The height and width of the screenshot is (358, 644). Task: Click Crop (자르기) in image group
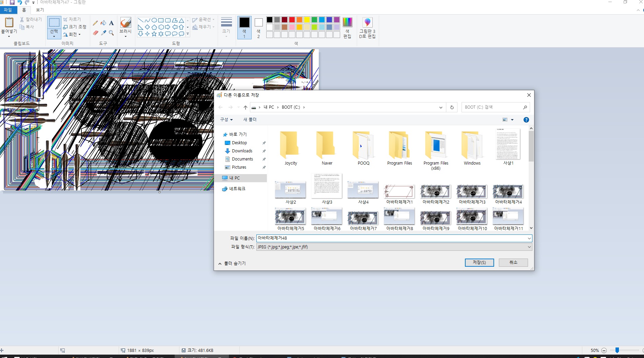pyautogui.click(x=72, y=19)
